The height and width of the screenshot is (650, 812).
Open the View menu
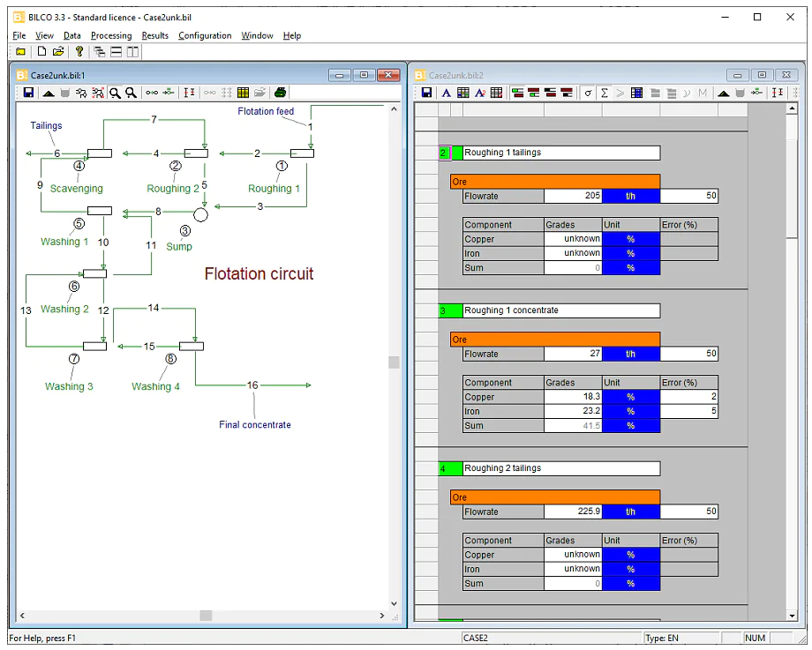pos(44,35)
